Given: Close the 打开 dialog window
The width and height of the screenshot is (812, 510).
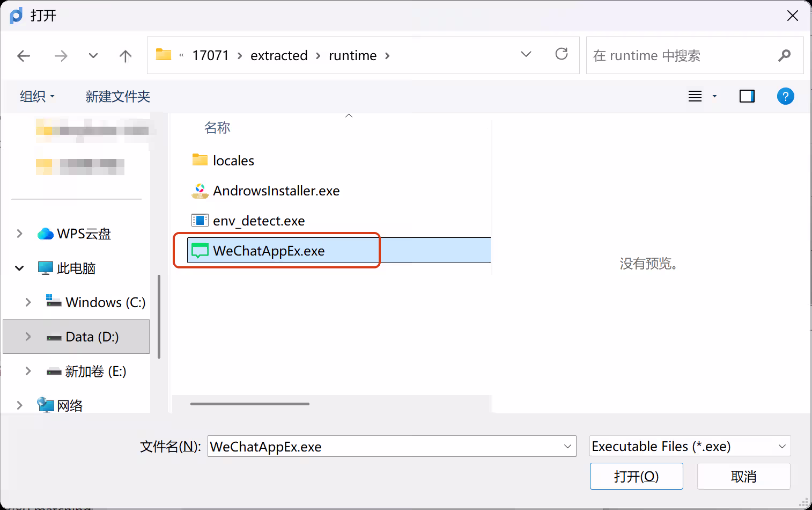Looking at the screenshot, I should (793, 16).
